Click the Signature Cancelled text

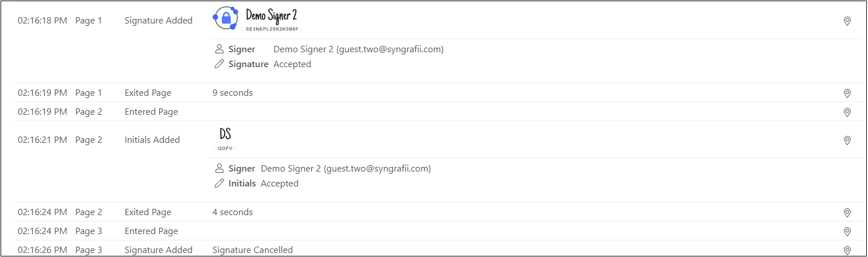[253, 250]
